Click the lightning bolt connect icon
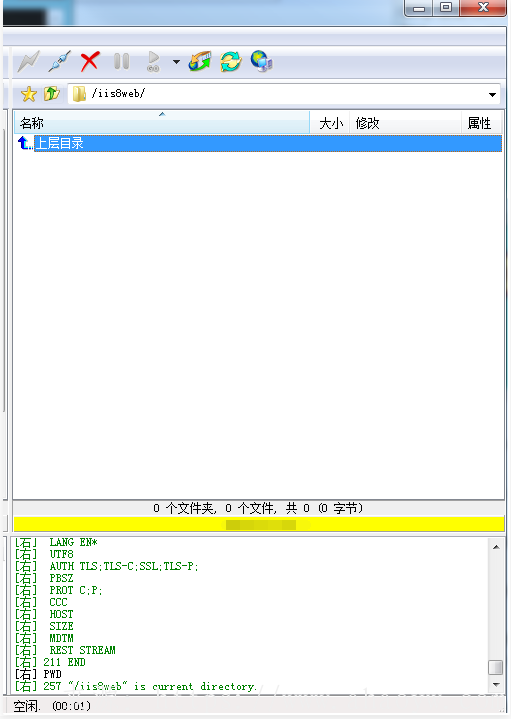The width and height of the screenshot is (511, 719). tap(28, 61)
